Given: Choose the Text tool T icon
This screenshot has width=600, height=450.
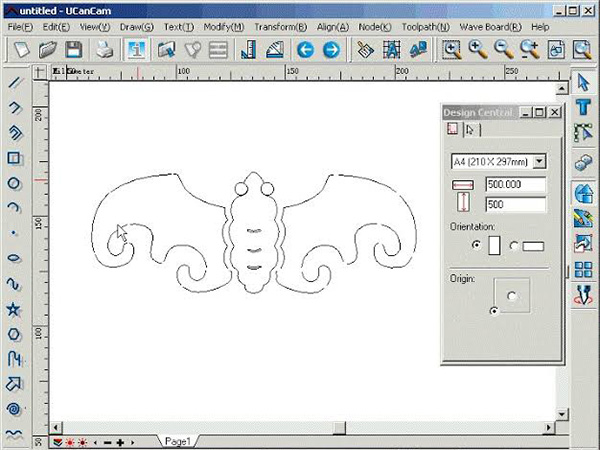Looking at the screenshot, I should coord(583,106).
